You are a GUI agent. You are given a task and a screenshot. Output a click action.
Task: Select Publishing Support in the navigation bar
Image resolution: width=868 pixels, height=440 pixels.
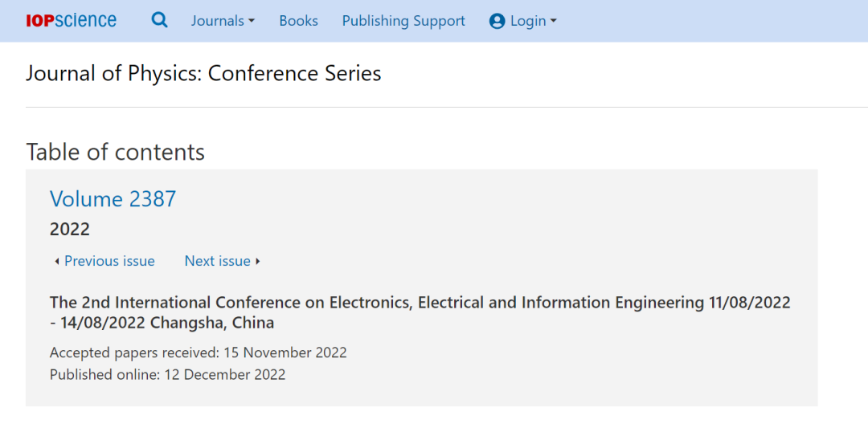(x=403, y=21)
